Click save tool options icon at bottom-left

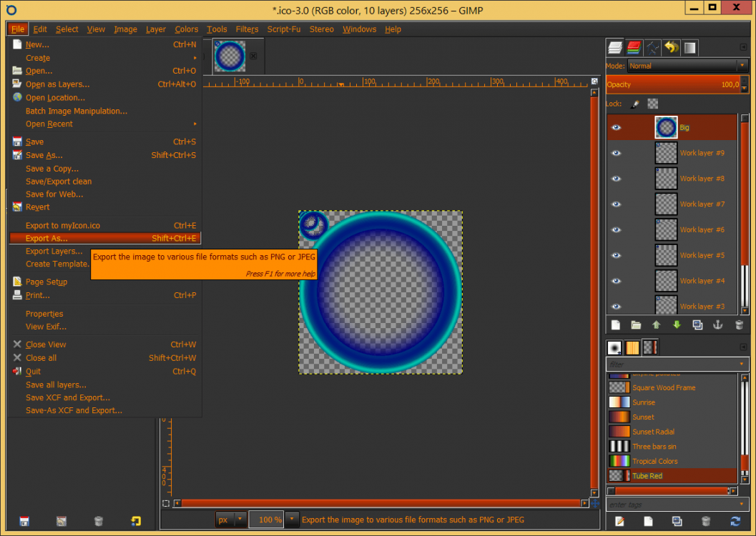(24, 521)
